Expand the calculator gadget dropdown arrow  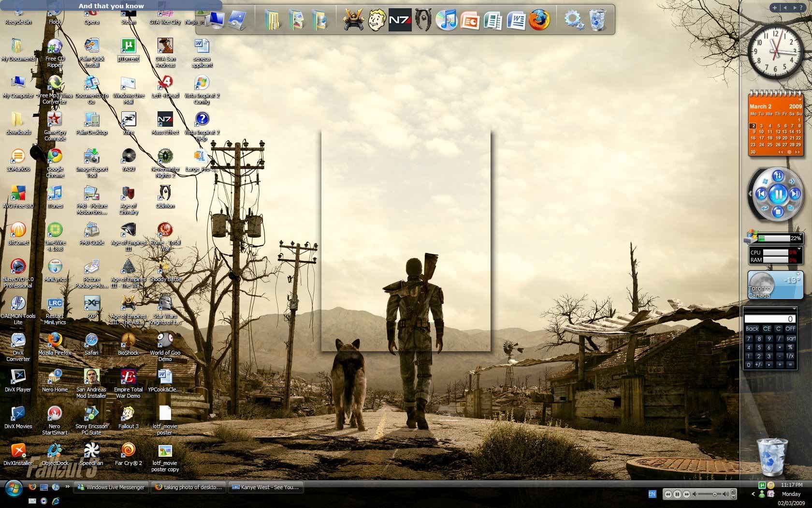[794, 309]
